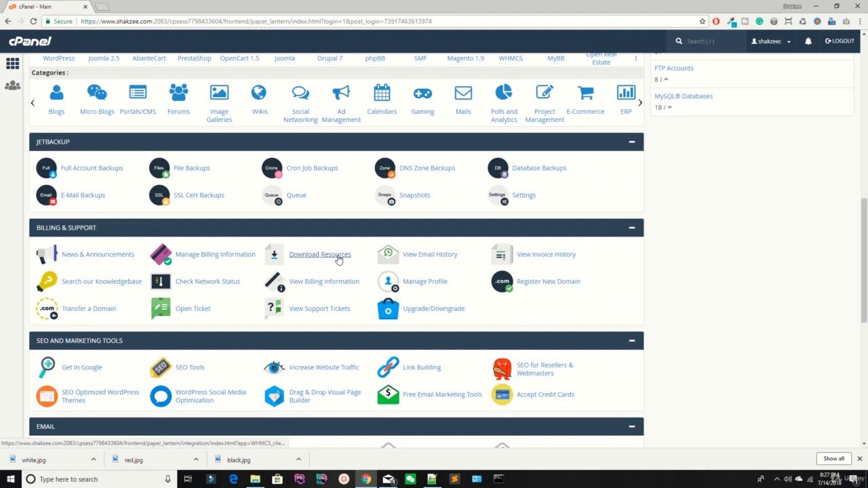Screen dimensions: 868x488
Task: Open the Open Ticket icon
Action: [x=161, y=308]
